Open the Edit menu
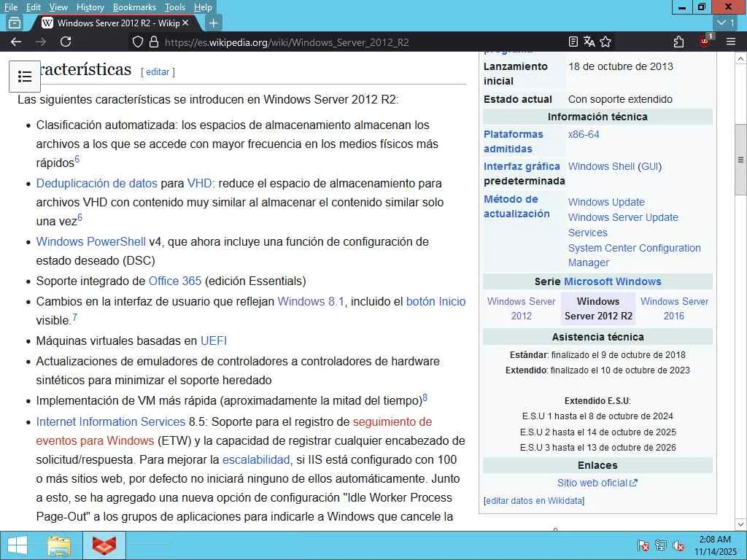 click(x=34, y=7)
